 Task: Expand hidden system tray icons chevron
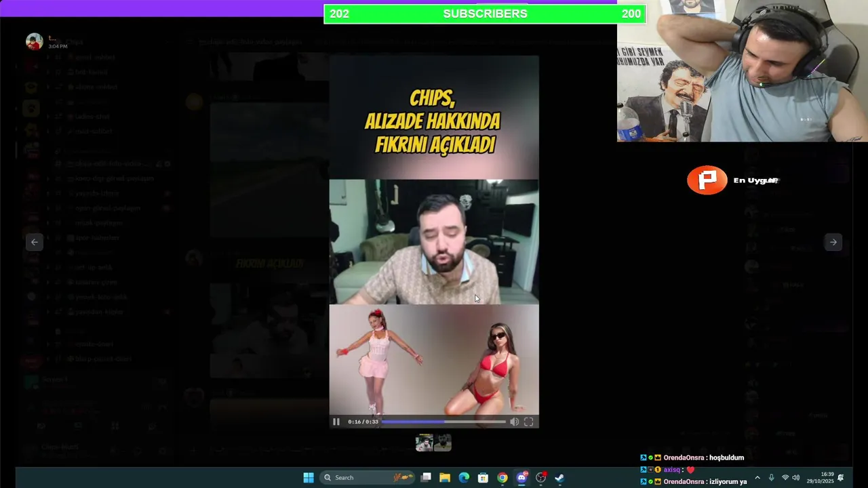point(757,477)
